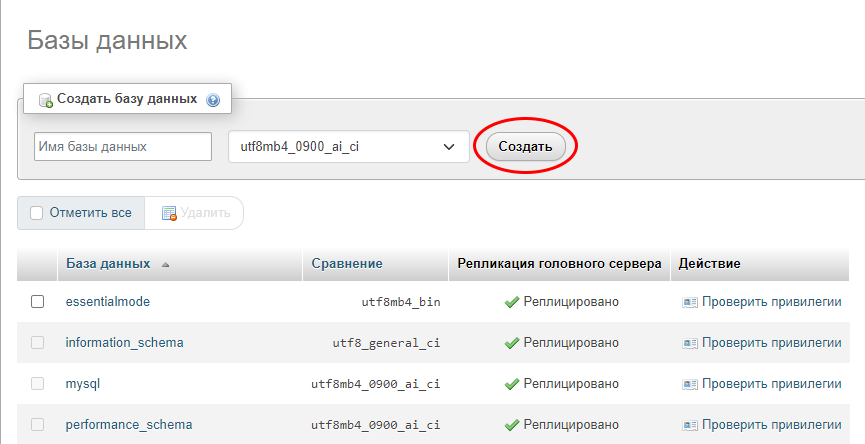This screenshot has height=444, width=865.
Task: Click privileges icon in essentialmode row
Action: coord(689,302)
